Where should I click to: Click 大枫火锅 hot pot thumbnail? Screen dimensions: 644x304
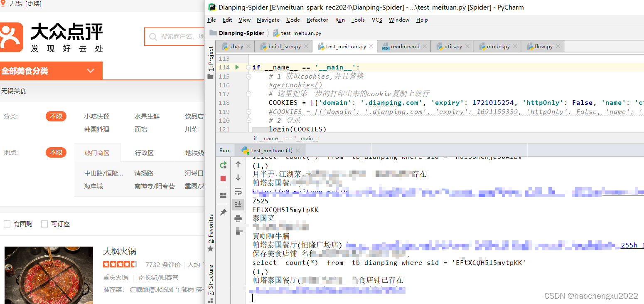pos(49,275)
